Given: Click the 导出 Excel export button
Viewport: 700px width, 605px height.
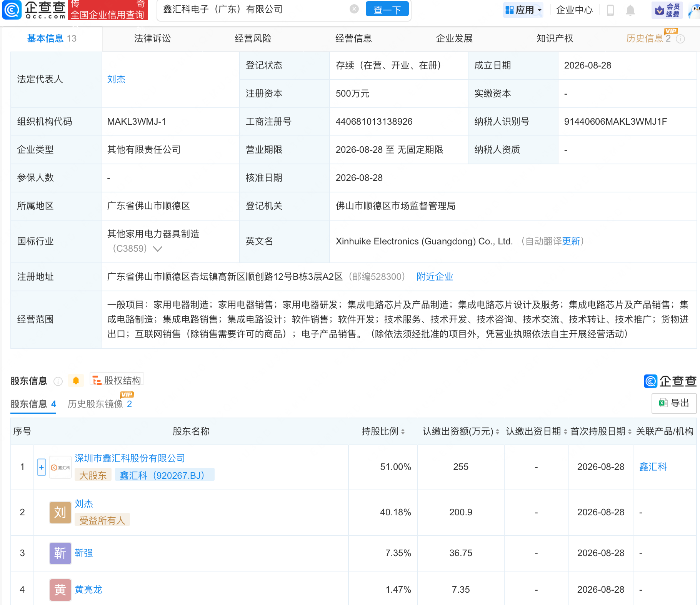Looking at the screenshot, I should (674, 403).
